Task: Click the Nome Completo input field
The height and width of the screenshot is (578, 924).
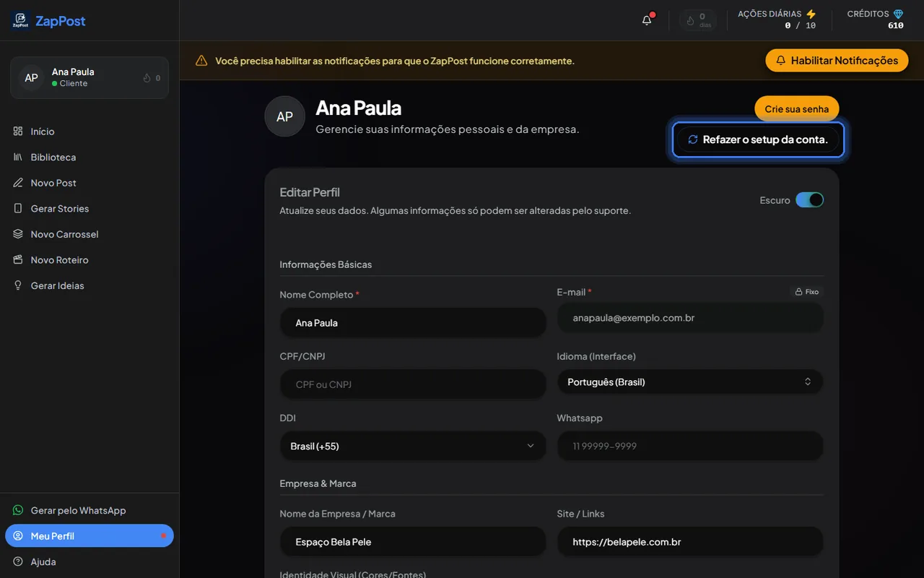Action: point(413,322)
